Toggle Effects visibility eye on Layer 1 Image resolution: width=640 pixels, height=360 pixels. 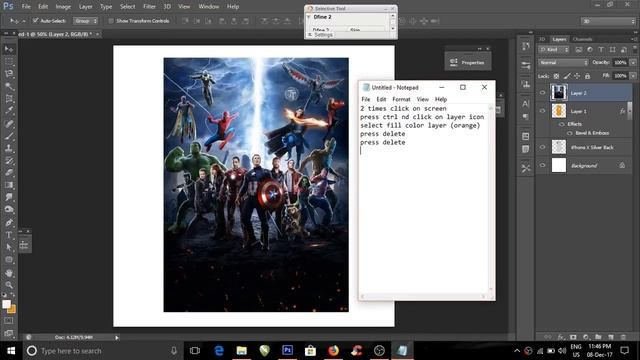(x=562, y=124)
